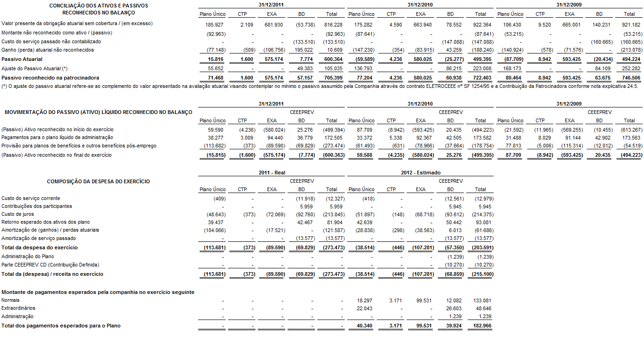Image resolution: width=644 pixels, height=340 pixels.
Task: Click the value 2.109 in CTP column
Action: [x=248, y=24]
